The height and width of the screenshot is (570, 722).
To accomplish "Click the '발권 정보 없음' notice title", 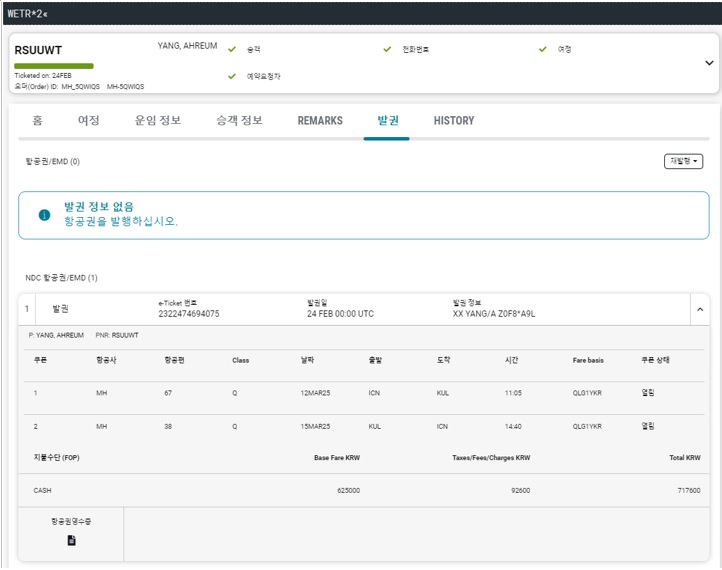I will click(x=99, y=207).
